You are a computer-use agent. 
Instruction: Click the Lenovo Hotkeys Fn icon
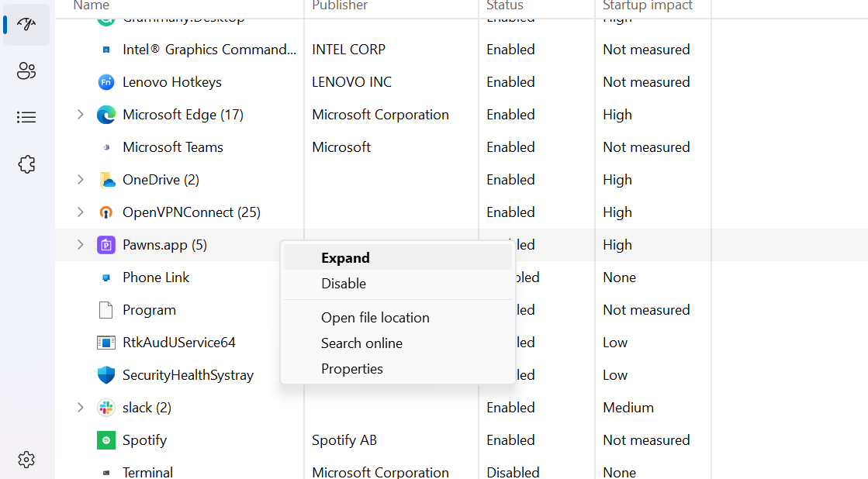pos(106,82)
